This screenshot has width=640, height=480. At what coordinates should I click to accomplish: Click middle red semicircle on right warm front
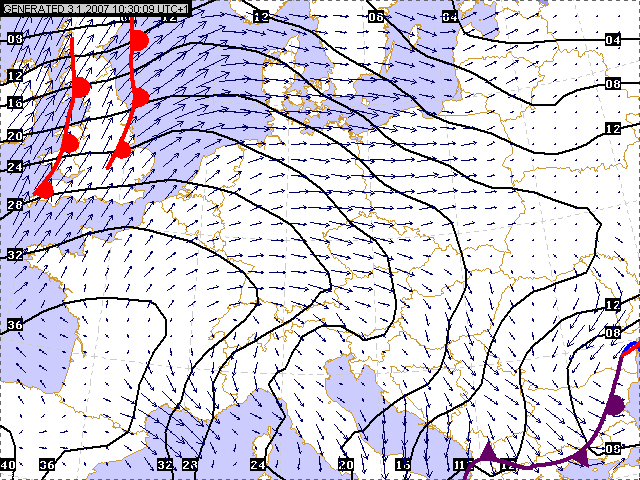click(x=140, y=97)
